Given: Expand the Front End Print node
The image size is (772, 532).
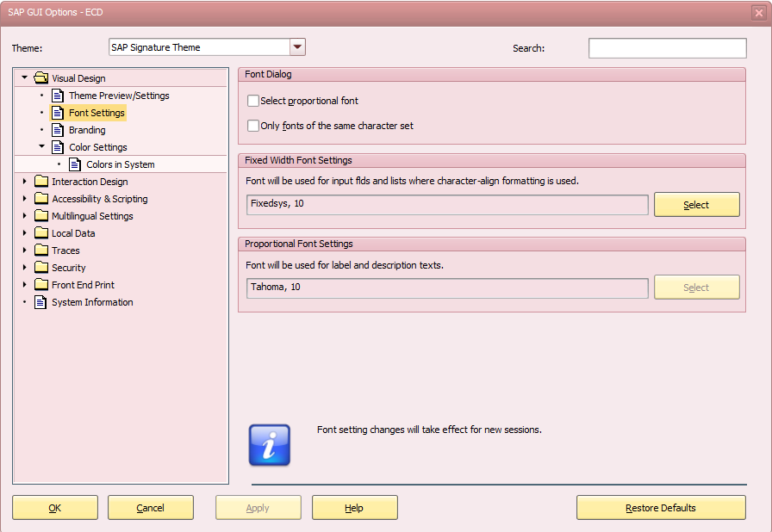Looking at the screenshot, I should coord(25,285).
